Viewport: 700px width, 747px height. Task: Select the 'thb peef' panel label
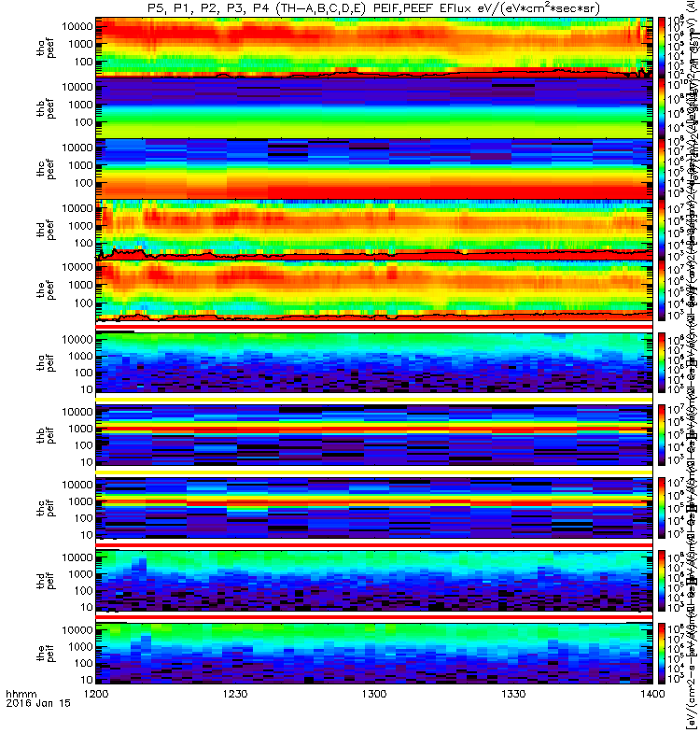[x=46, y=108]
